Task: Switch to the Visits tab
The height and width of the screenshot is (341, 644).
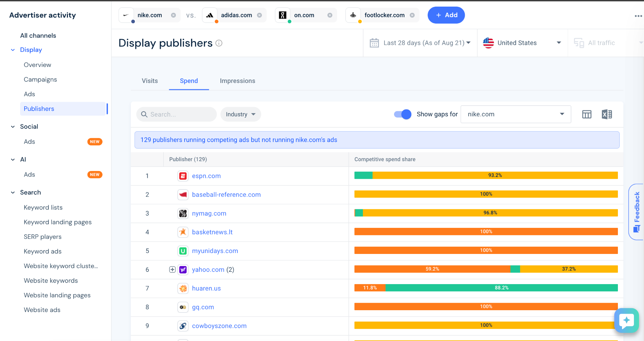Action: (150, 81)
